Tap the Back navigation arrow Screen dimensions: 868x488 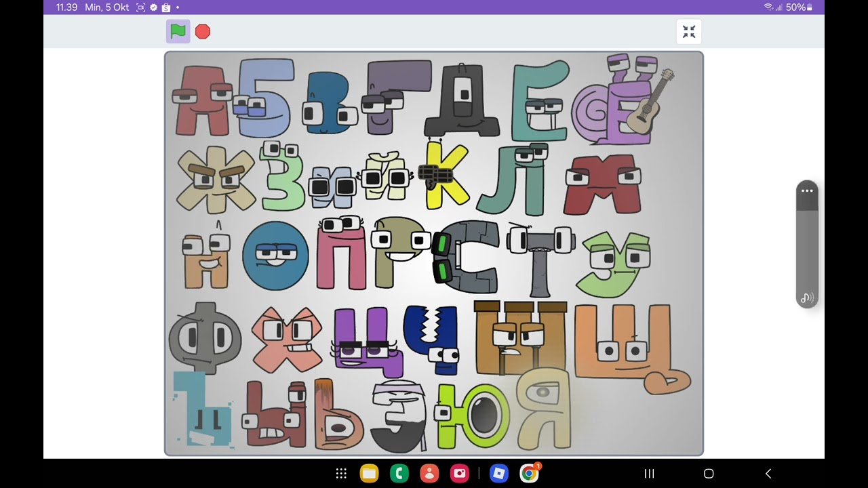(768, 474)
